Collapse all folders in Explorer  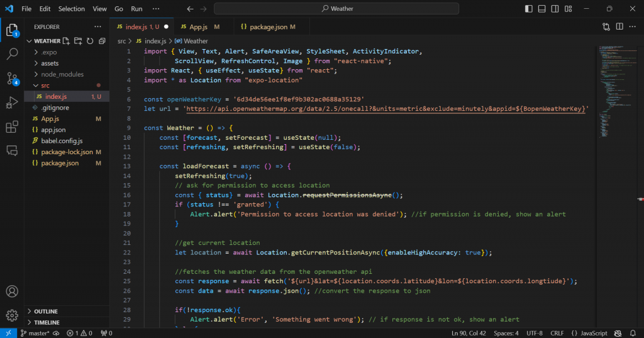point(102,41)
